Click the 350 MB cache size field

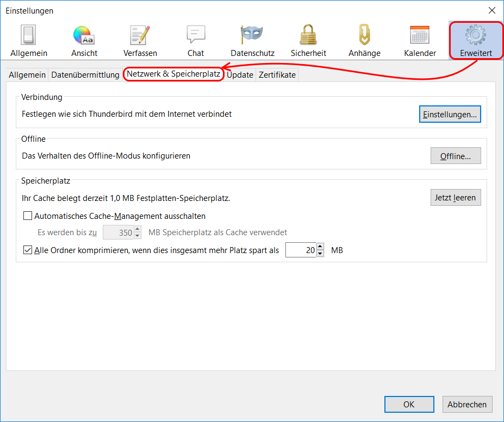(118, 232)
